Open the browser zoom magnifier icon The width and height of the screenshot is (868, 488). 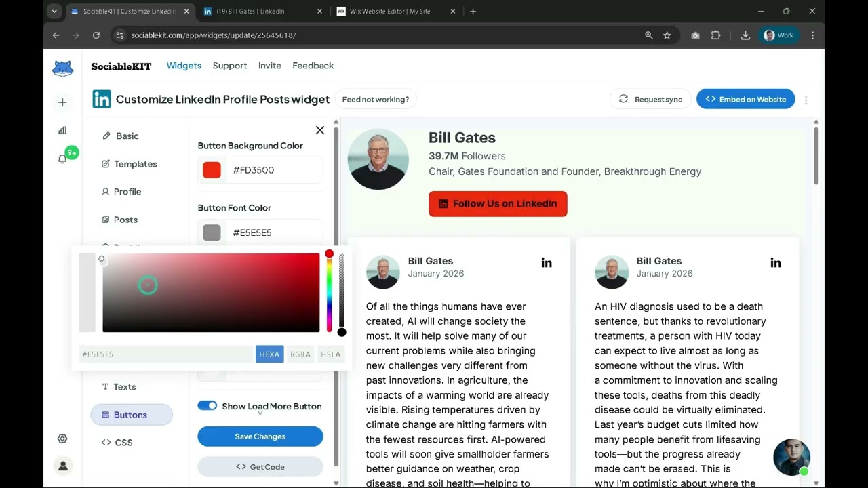coord(649,35)
